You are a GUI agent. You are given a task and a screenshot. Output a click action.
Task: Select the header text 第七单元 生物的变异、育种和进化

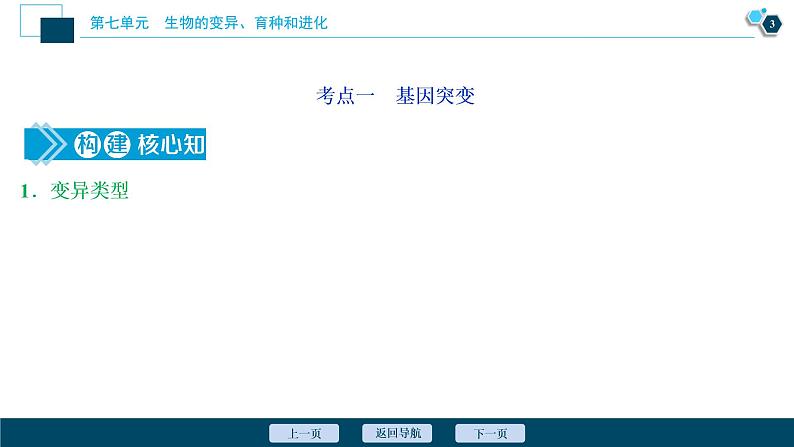[x=209, y=23]
